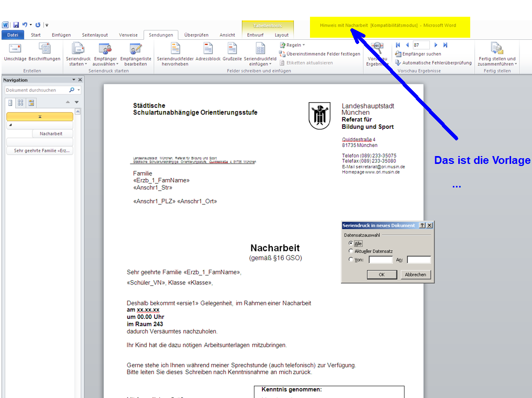Save document via quick access toolbar
The height and width of the screenshot is (398, 532).
(16, 25)
